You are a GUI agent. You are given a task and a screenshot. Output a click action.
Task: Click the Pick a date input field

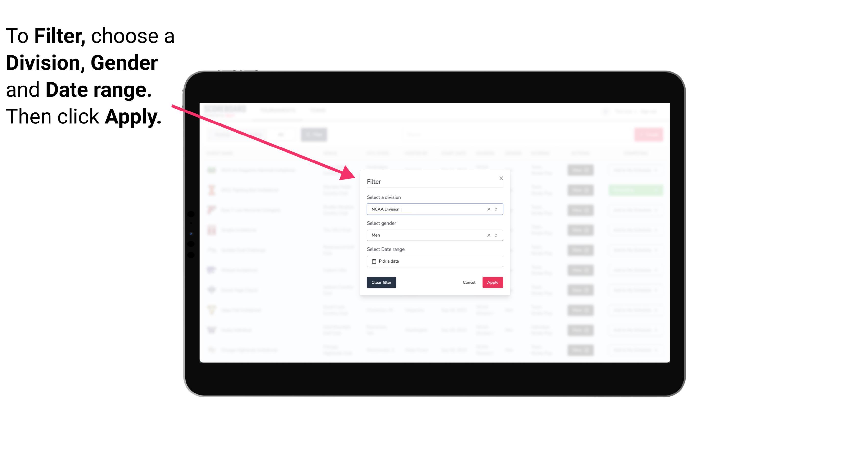pyautogui.click(x=434, y=261)
